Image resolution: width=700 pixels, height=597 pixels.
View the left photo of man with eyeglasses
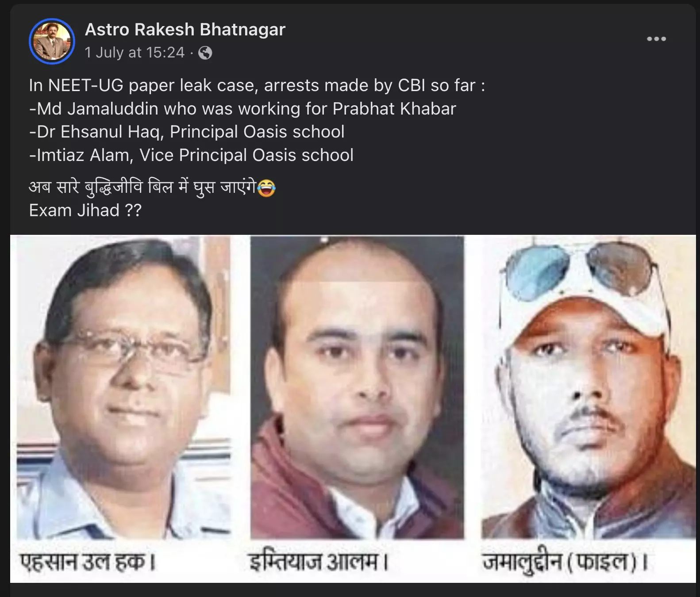(124, 387)
